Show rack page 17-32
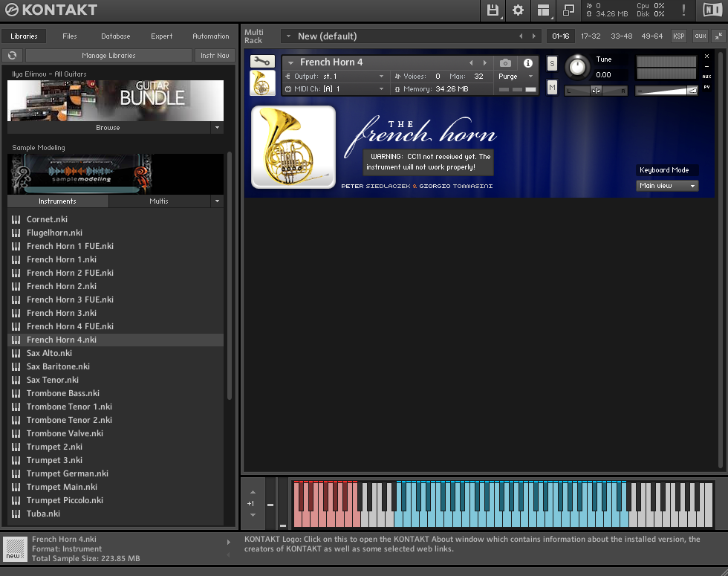The height and width of the screenshot is (576, 728). pos(591,36)
